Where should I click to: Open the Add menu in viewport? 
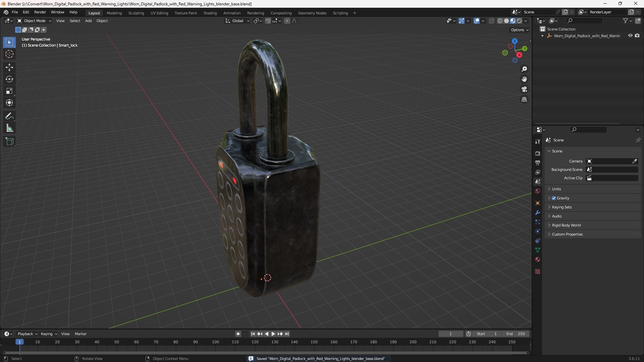[x=88, y=21]
